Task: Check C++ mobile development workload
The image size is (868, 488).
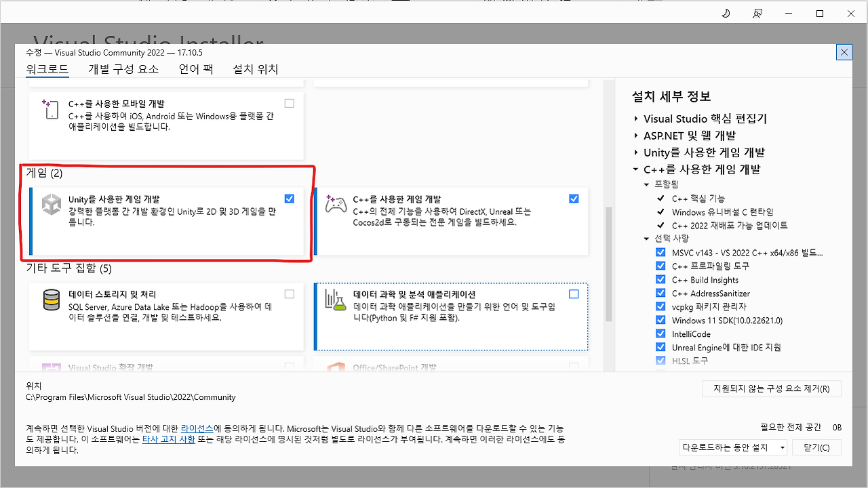Action: [290, 104]
